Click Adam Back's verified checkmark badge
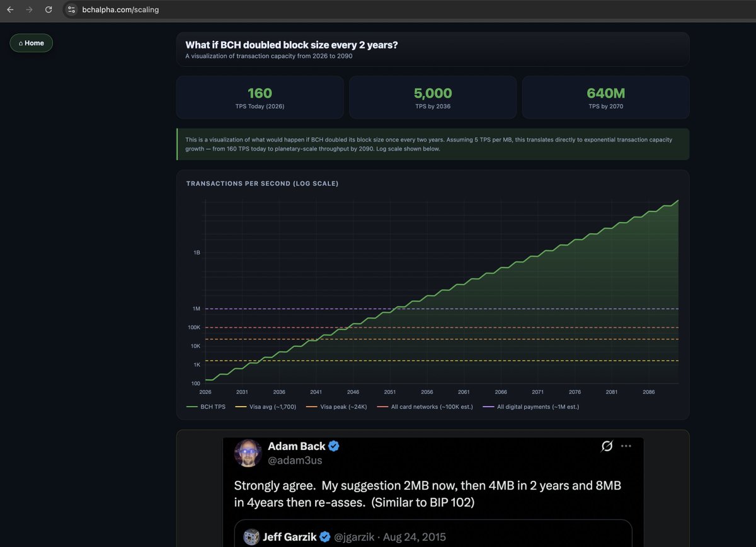The height and width of the screenshot is (547, 756). coord(333,446)
